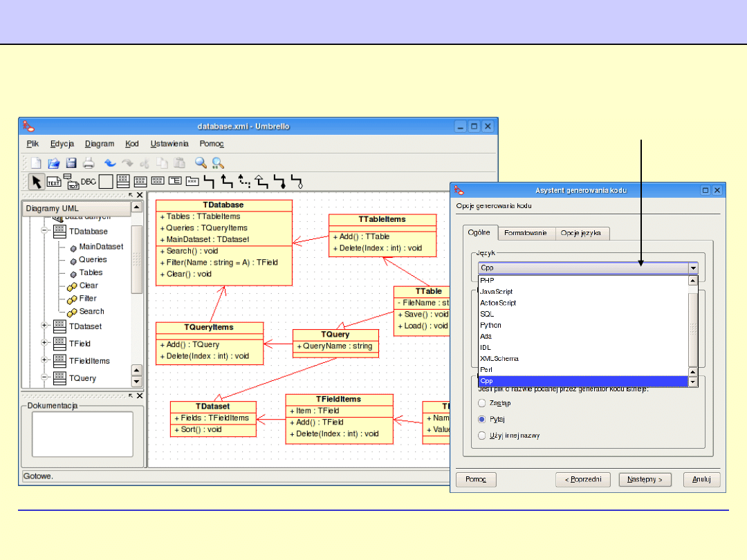Expand the TDataset tree node
Screen dimensions: 747x560
tap(45, 326)
